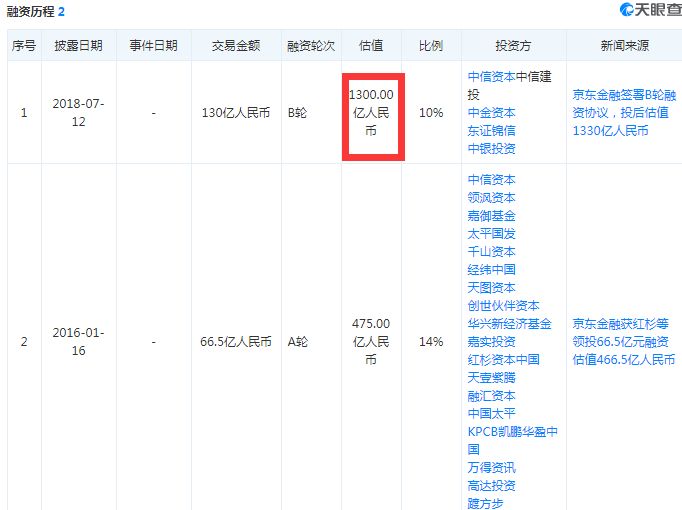This screenshot has width=682, height=510.
Task: Open investor link 太平国发
Action: coord(491,234)
